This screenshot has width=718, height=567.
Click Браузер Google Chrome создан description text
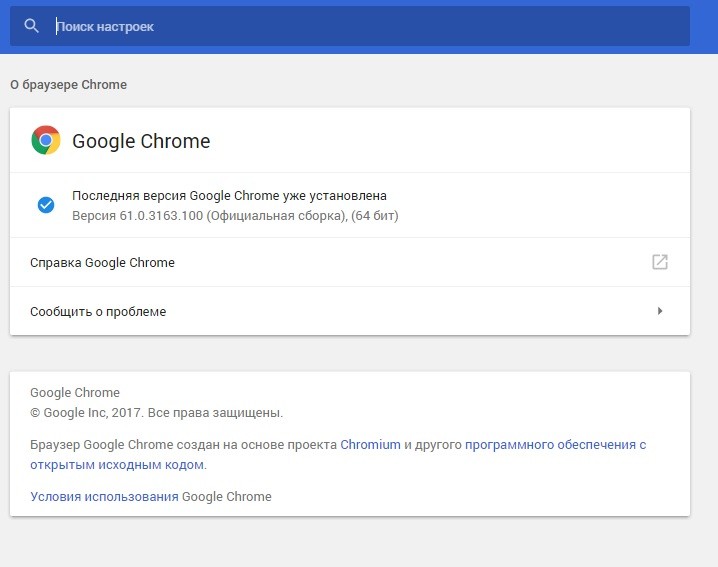point(184,444)
